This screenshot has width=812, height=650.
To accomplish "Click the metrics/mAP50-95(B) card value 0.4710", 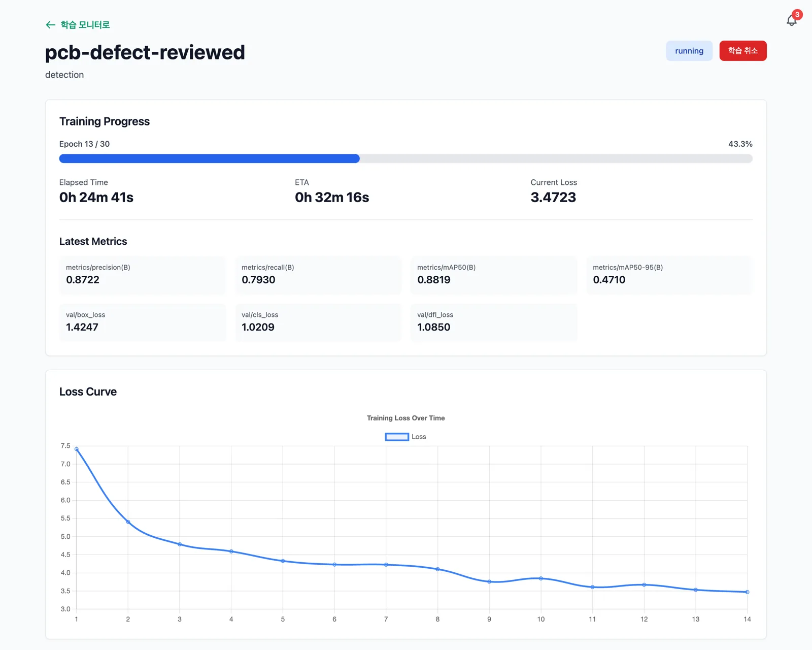I will coord(609,280).
